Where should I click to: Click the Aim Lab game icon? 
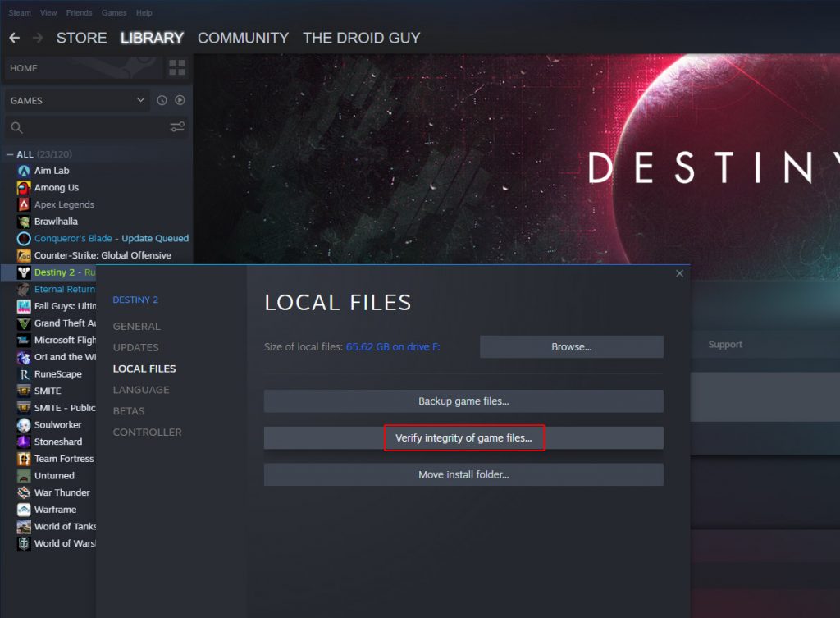pyautogui.click(x=24, y=171)
